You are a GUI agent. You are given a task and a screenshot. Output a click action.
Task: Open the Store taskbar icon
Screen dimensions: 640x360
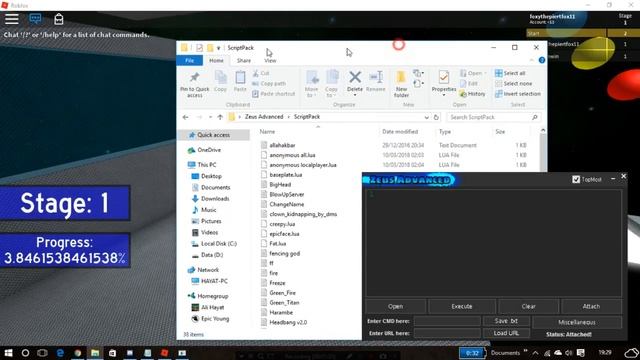(112, 353)
